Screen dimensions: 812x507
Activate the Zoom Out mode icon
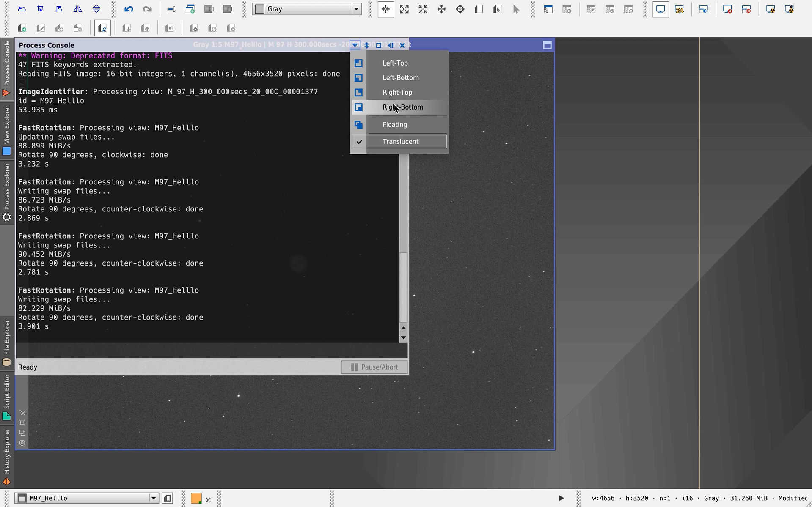click(423, 9)
